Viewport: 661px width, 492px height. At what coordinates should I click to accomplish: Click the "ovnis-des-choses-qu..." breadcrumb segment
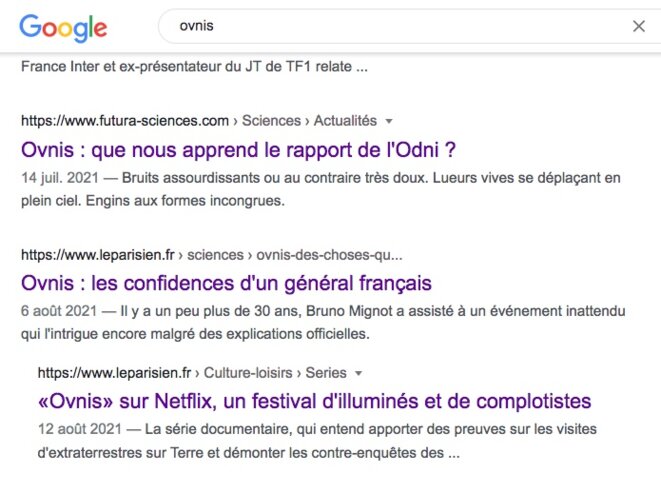click(x=329, y=255)
